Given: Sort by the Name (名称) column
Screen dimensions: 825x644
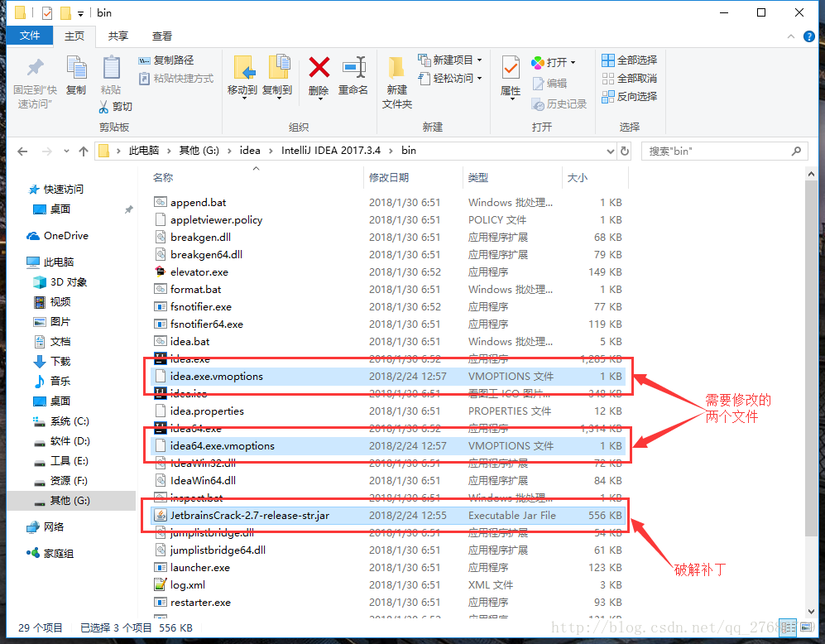Looking at the screenshot, I should [163, 177].
